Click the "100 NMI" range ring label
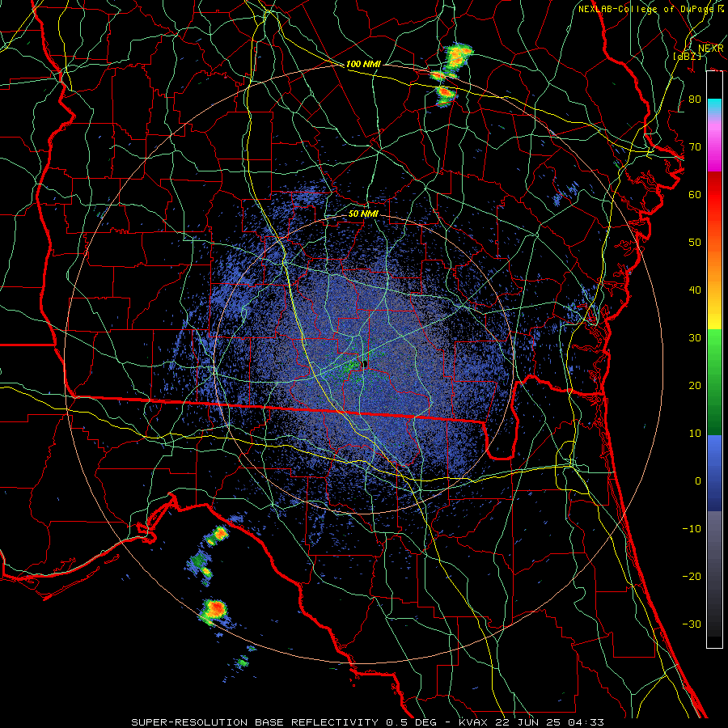This screenshot has height=728, width=728. [x=363, y=64]
